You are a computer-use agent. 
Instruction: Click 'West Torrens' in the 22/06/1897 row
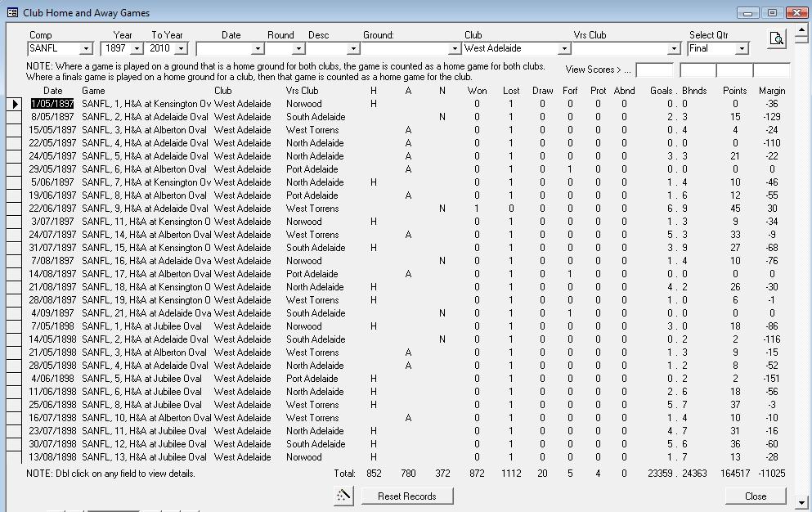[312, 209]
